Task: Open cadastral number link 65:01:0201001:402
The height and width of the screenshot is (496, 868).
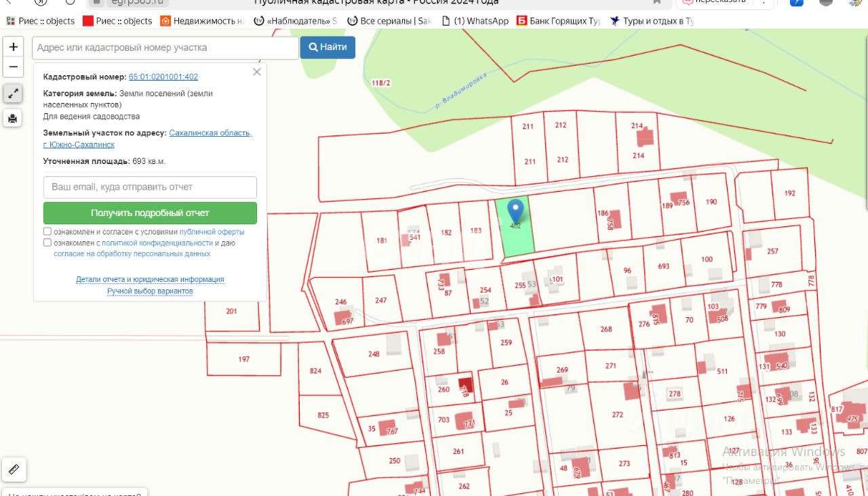Action: [163, 77]
